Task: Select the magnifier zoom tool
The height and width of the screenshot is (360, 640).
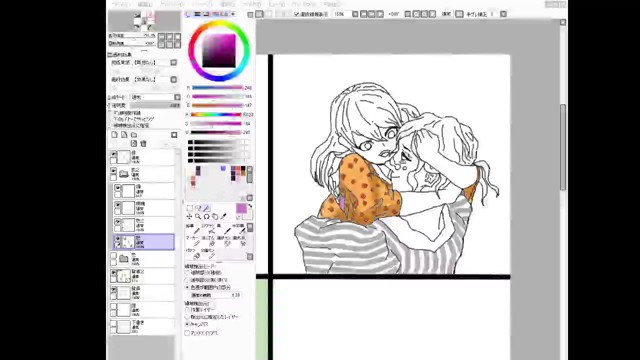Action: (198, 216)
